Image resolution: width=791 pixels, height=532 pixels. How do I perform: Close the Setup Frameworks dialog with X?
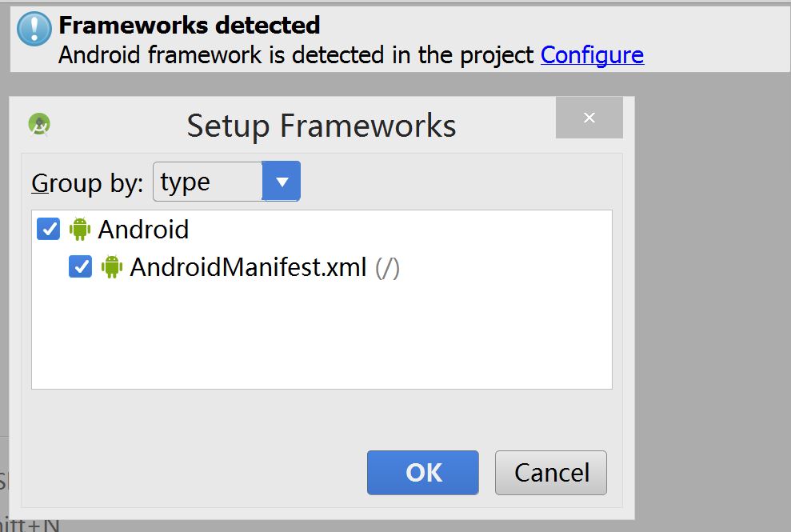(589, 118)
